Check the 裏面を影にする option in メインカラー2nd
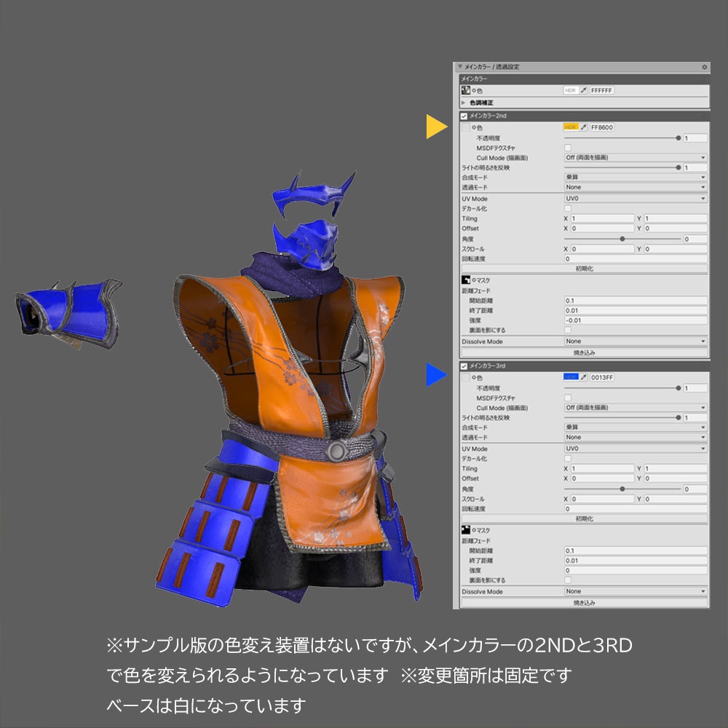The image size is (728, 728). (568, 329)
